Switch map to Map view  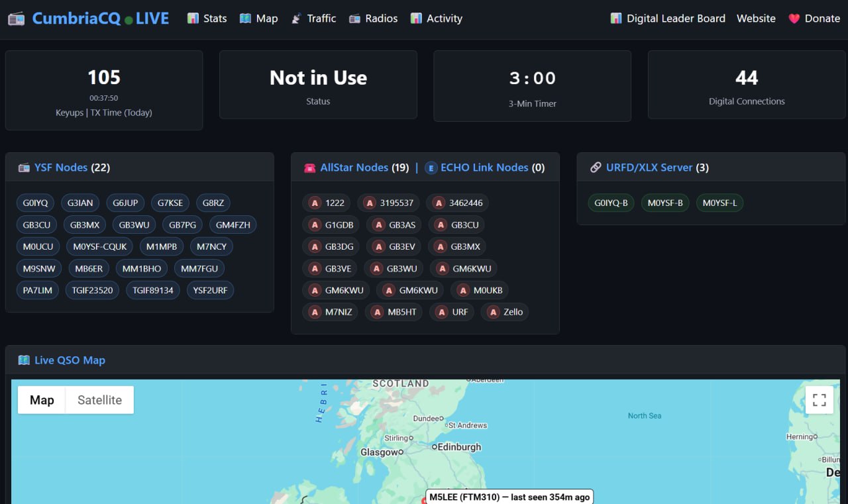pyautogui.click(x=42, y=400)
